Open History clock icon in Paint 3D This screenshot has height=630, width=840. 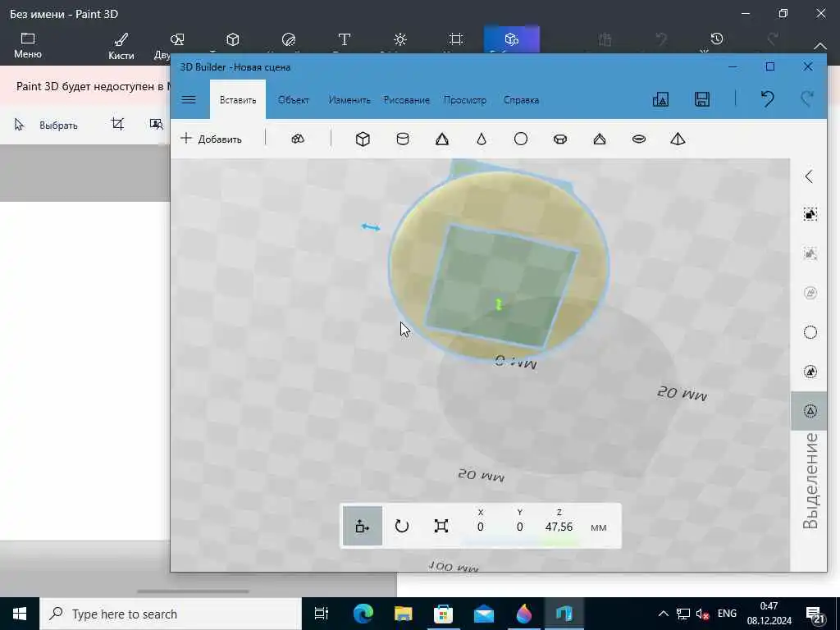717,39
